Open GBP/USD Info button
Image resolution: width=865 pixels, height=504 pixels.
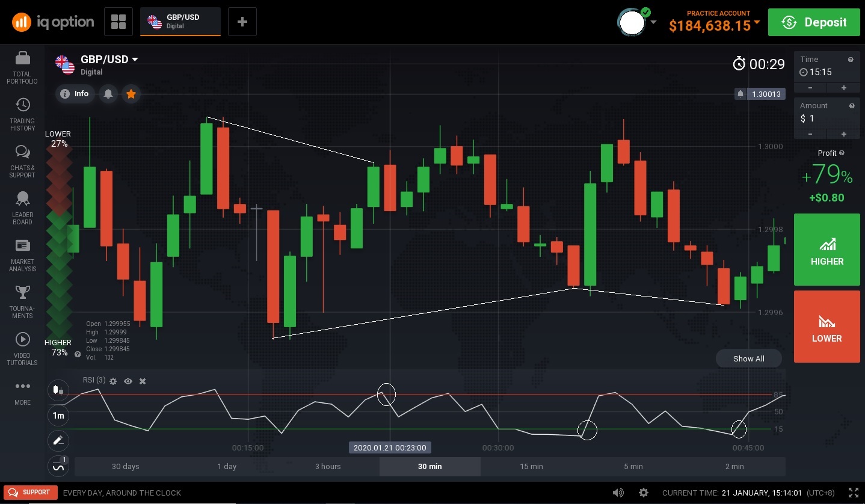click(75, 94)
